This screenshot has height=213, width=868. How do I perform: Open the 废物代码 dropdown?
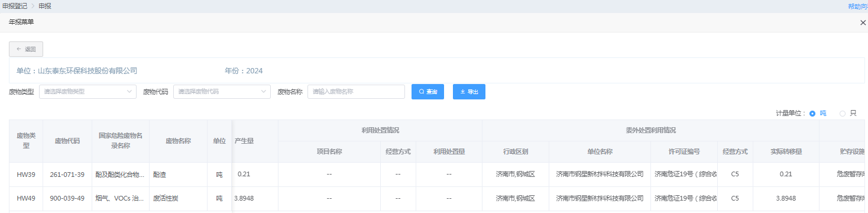(222, 92)
